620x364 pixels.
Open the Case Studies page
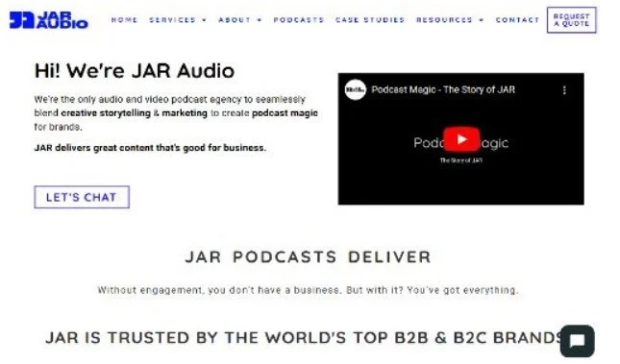[370, 20]
